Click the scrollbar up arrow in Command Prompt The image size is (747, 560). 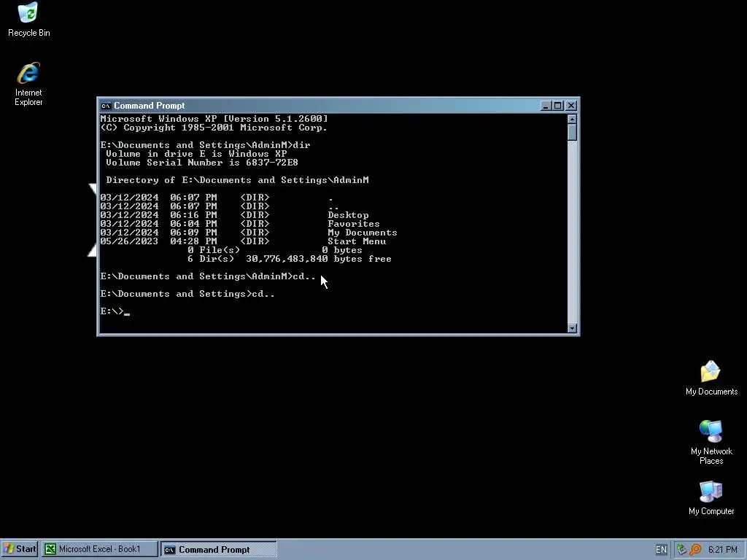click(572, 119)
